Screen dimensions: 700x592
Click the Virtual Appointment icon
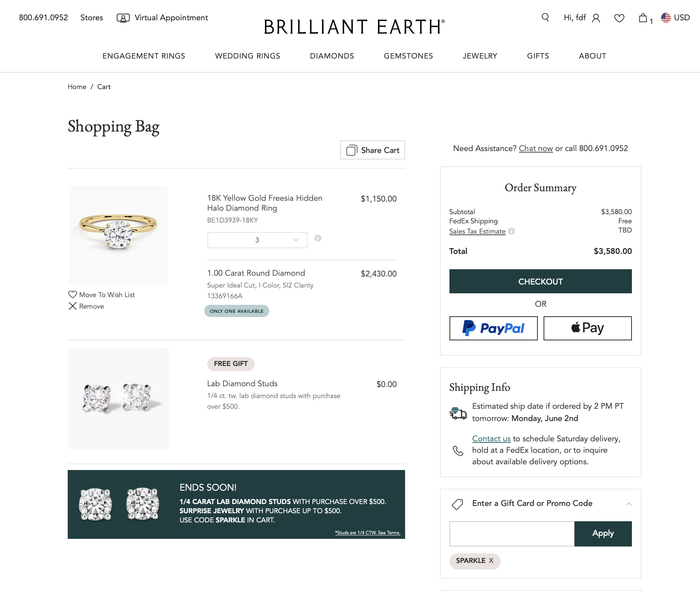(x=123, y=18)
